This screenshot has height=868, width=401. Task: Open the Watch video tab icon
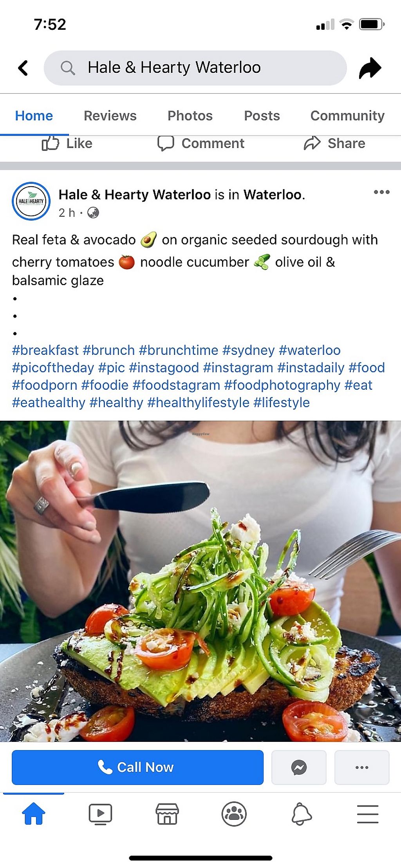pyautogui.click(x=100, y=814)
